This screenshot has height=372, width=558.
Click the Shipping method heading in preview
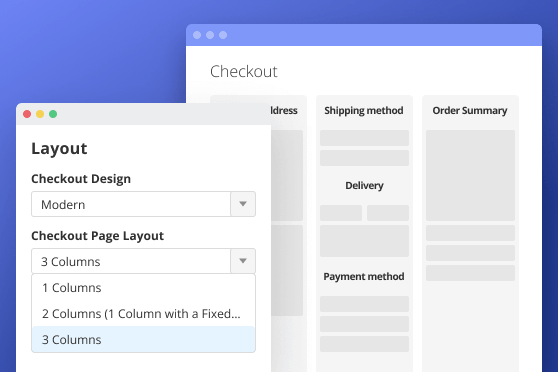(x=364, y=111)
